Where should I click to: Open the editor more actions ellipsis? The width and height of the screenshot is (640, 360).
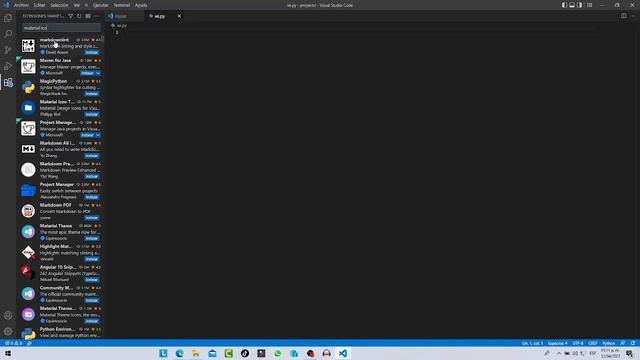(632, 16)
